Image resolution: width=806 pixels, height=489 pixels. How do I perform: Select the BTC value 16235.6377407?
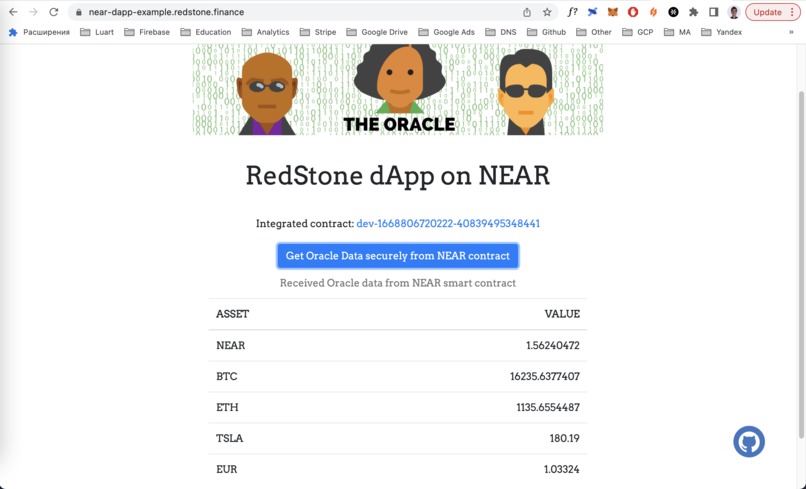pyautogui.click(x=545, y=376)
